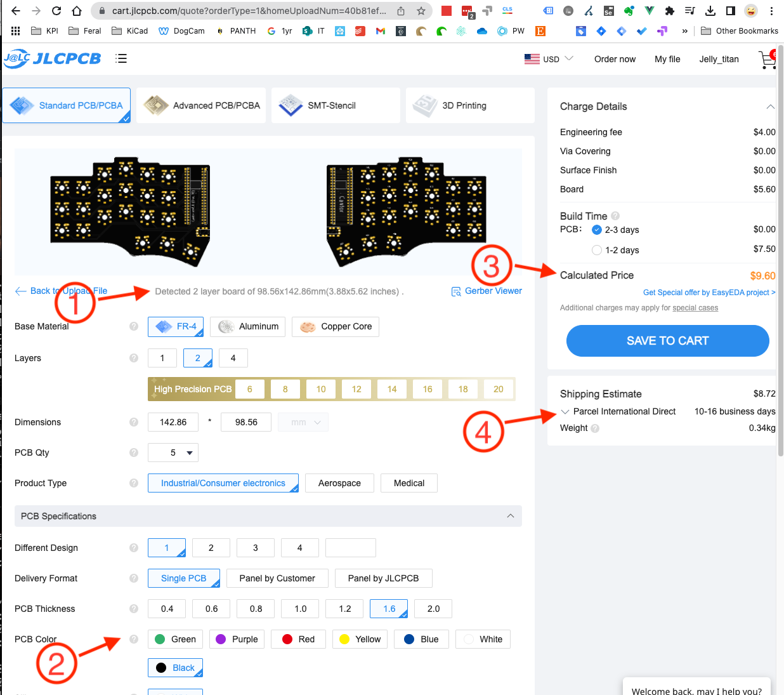Switch to 3D Printing tab

470,105
